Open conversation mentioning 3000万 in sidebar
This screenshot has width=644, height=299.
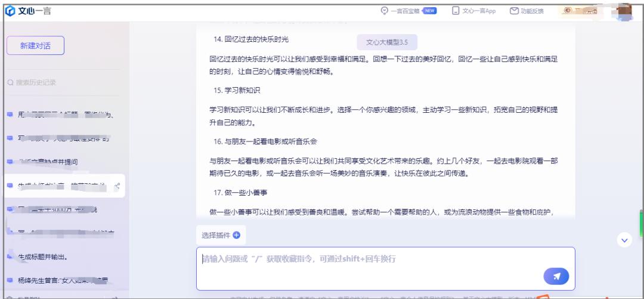[x=57, y=209]
